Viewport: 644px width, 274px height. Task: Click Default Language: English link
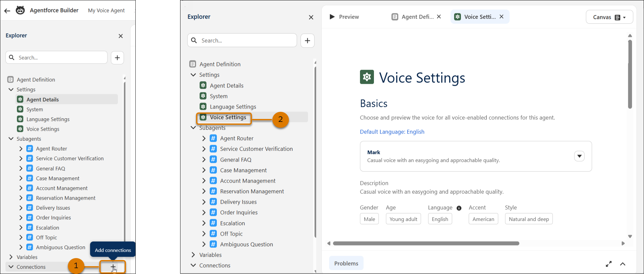coord(392,132)
